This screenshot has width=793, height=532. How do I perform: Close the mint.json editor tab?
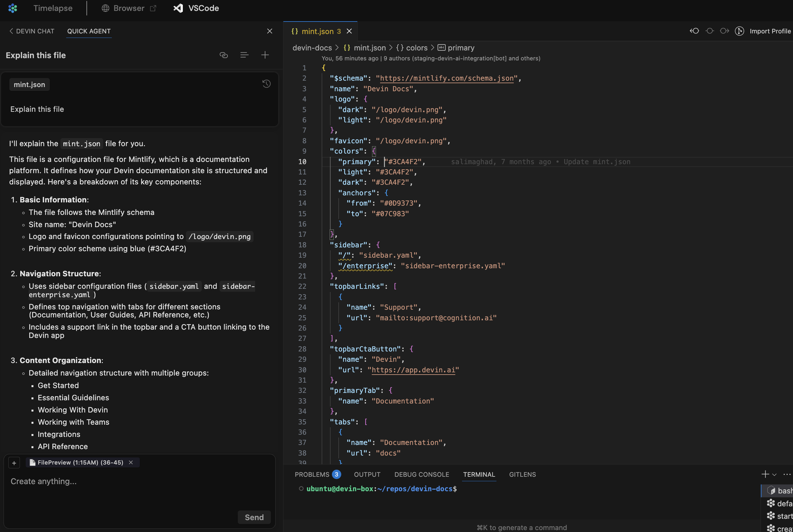pos(349,31)
